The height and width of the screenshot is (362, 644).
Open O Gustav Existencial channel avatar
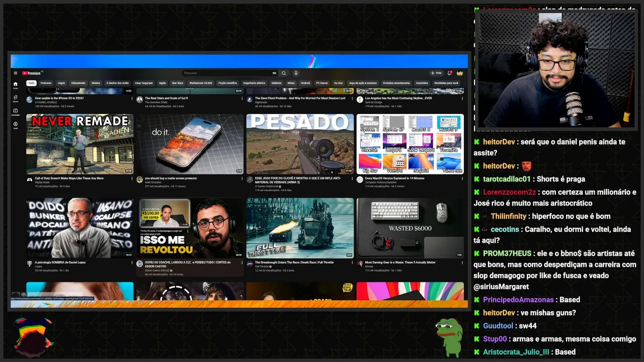click(250, 179)
